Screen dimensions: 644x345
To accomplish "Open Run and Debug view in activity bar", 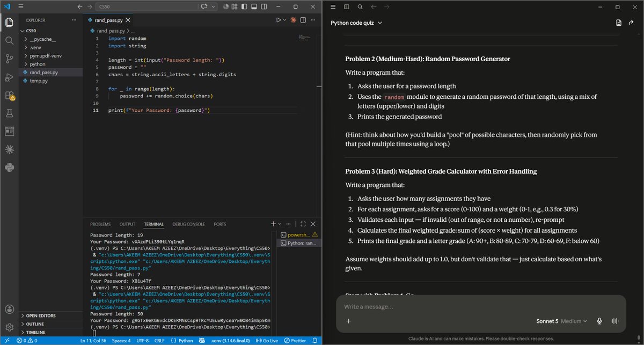I will tap(9, 77).
